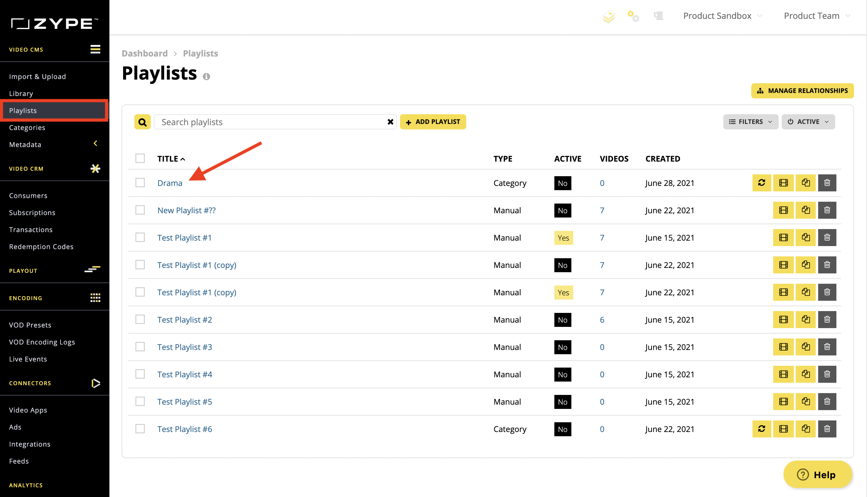Open the Test Playlist #2 link

185,320
